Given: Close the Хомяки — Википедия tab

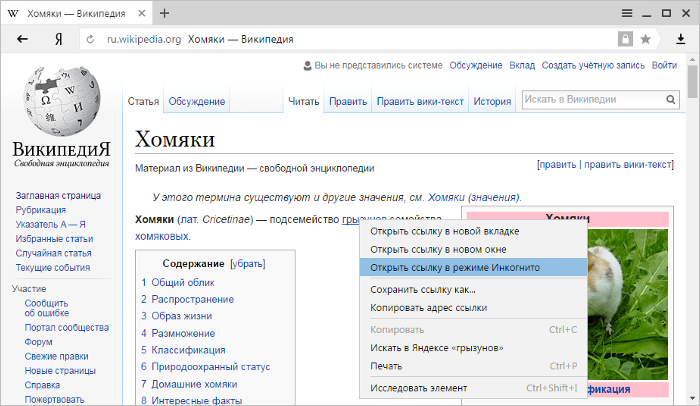Looking at the screenshot, I should point(142,13).
